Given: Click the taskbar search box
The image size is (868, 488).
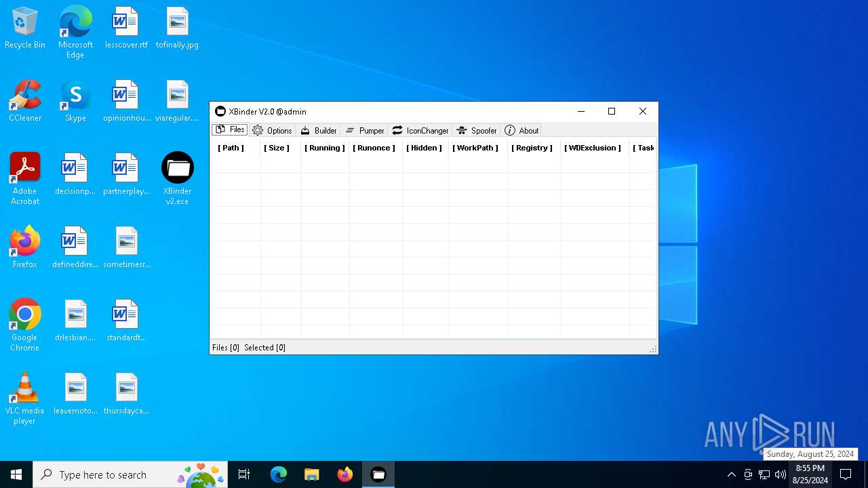Looking at the screenshot, I should [130, 474].
